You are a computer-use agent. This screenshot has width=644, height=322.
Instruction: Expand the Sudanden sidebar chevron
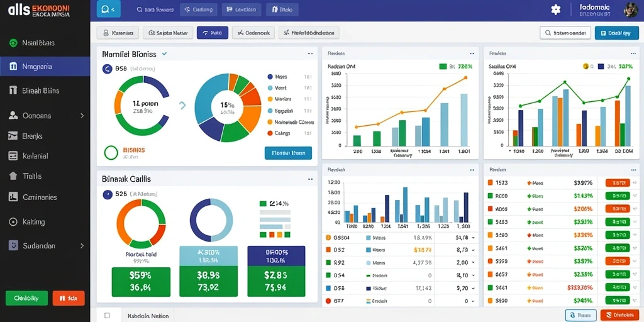(82, 246)
